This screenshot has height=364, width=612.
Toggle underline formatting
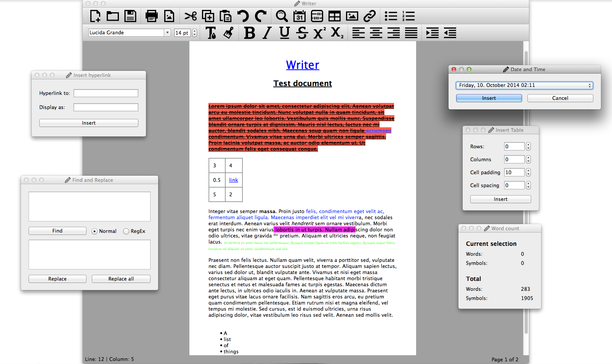[x=285, y=33]
